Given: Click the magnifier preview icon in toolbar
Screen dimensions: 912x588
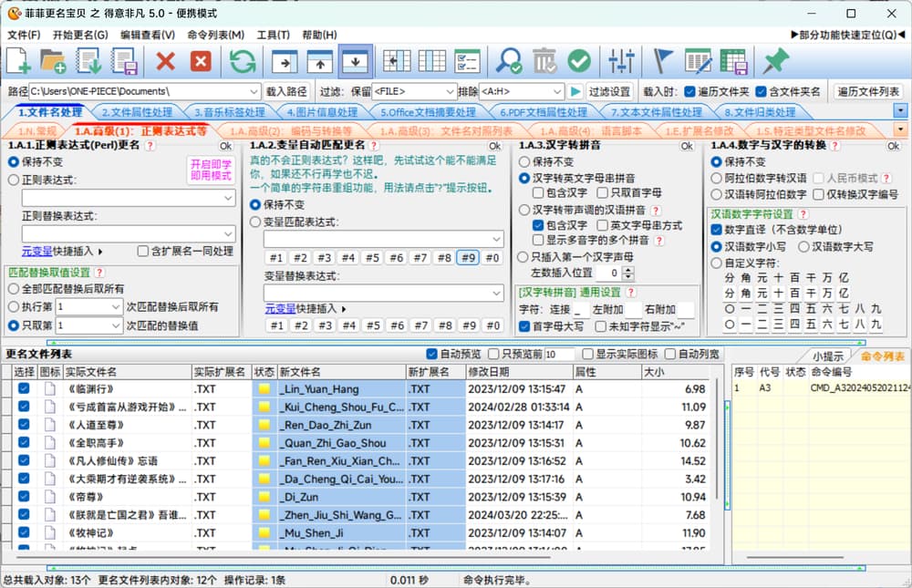Looking at the screenshot, I should pyautogui.click(x=508, y=61).
